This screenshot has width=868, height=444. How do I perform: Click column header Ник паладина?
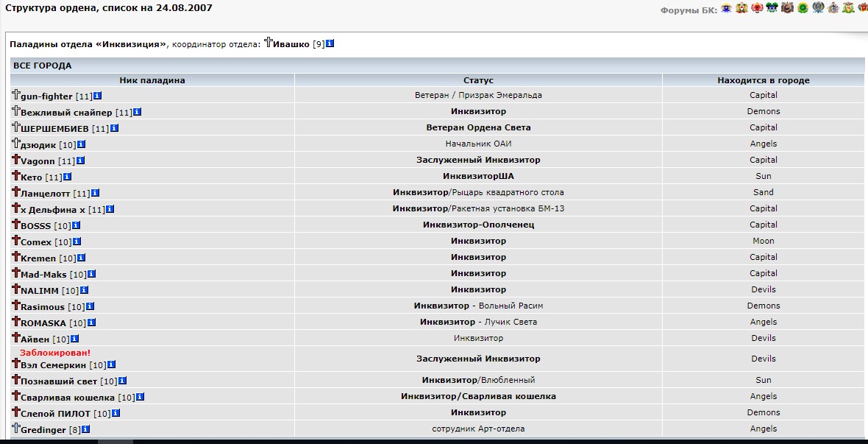pyautogui.click(x=152, y=80)
